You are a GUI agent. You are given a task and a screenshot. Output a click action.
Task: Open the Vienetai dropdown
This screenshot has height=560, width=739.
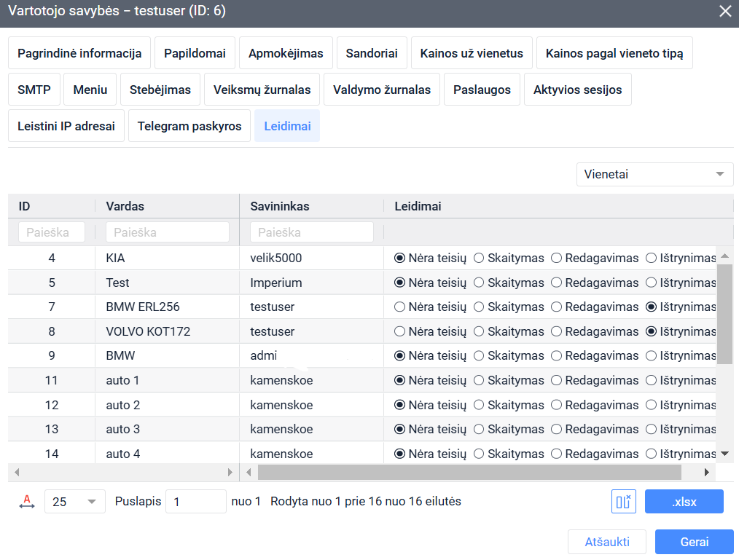(x=654, y=175)
